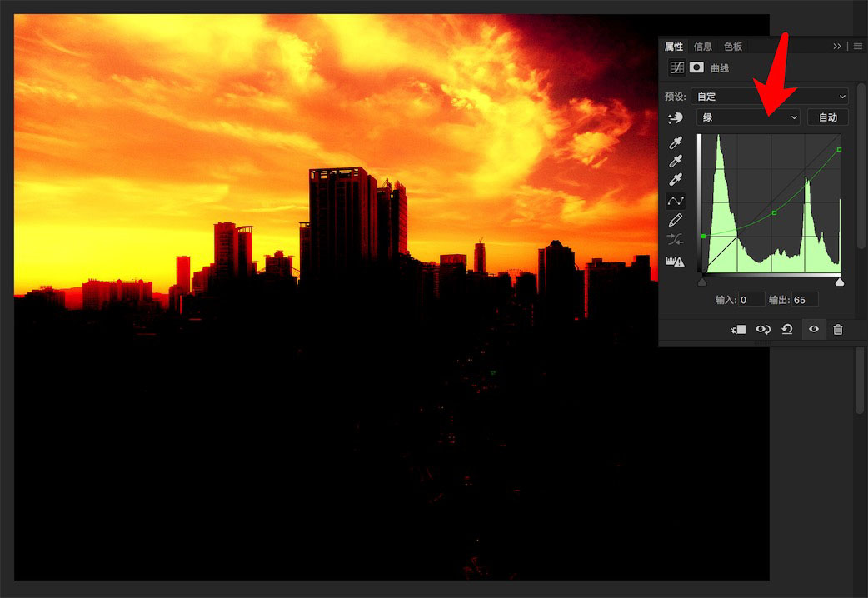Click the 自动 auto button
Image resolution: width=868 pixels, height=598 pixels.
point(827,117)
